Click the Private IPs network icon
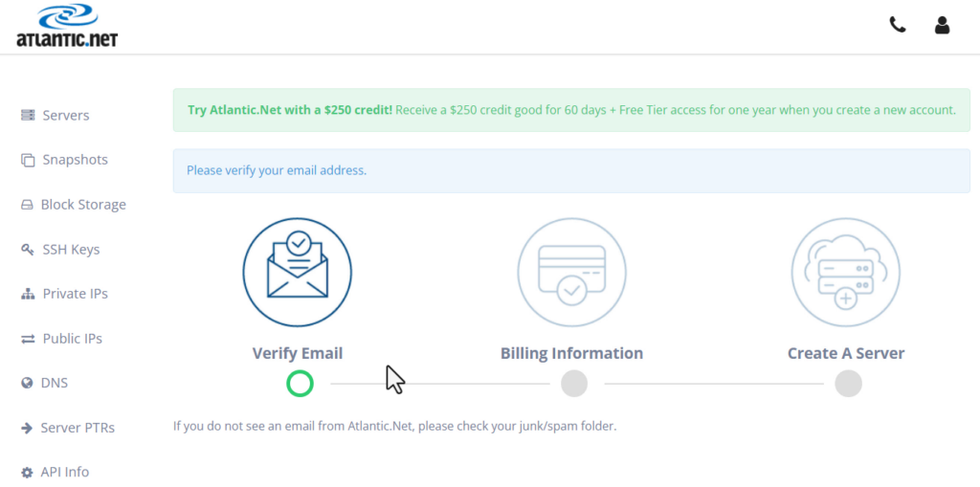The image size is (980, 487). (x=28, y=295)
